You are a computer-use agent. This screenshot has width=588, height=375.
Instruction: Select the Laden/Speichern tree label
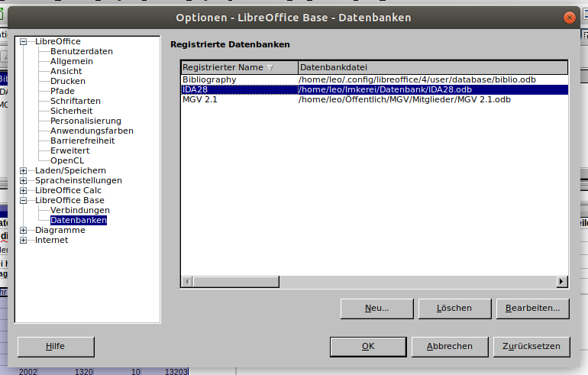[70, 170]
